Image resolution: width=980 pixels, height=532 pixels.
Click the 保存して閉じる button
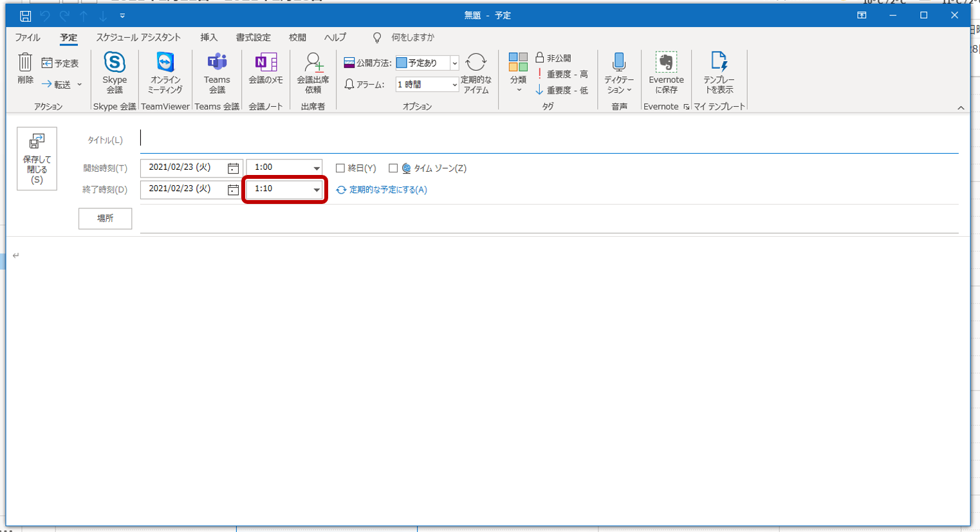click(x=37, y=158)
